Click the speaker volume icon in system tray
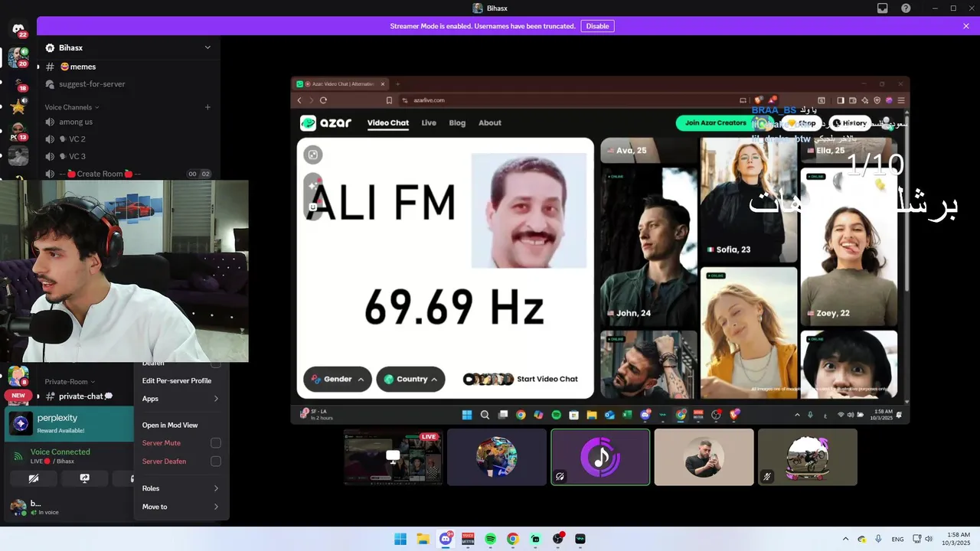The width and height of the screenshot is (980, 551). tap(929, 539)
